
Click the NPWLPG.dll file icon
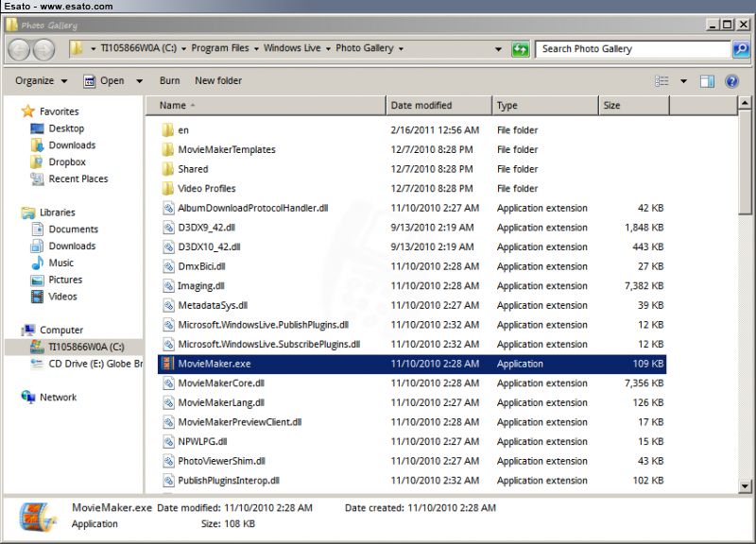(x=168, y=441)
